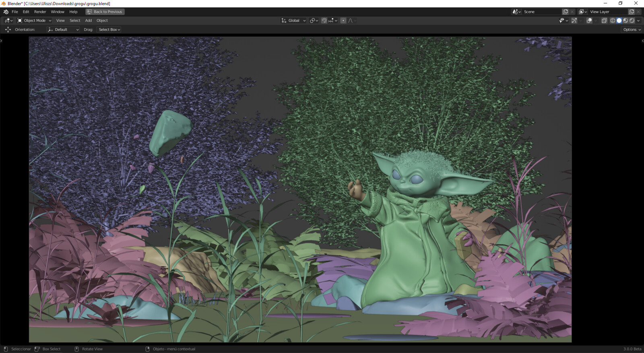
Task: Open the snapping options dropdown
Action: [x=333, y=21]
